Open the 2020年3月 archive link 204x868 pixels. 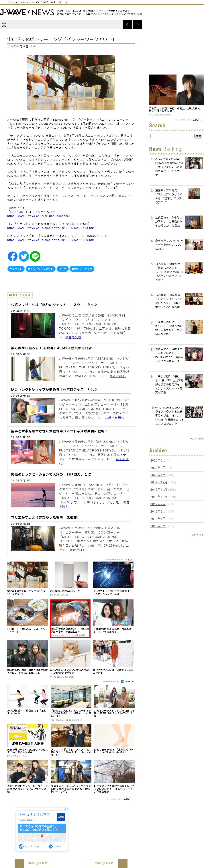pos(158,460)
